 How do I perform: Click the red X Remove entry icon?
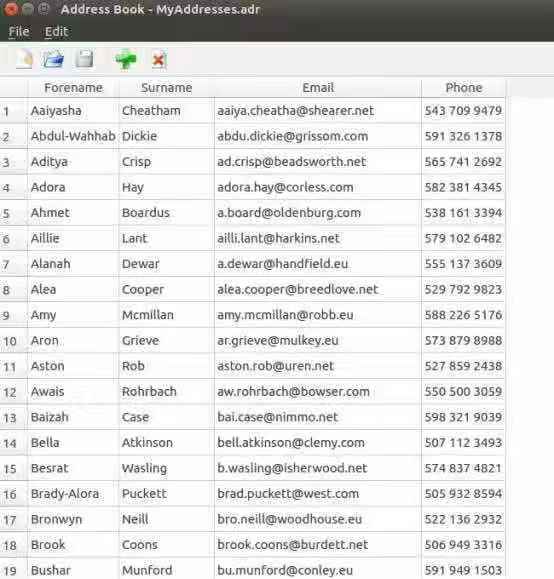pos(159,59)
